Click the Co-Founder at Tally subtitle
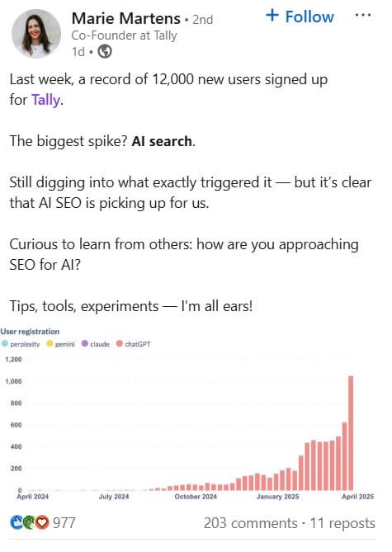The height and width of the screenshot is (552, 392). 124,35
